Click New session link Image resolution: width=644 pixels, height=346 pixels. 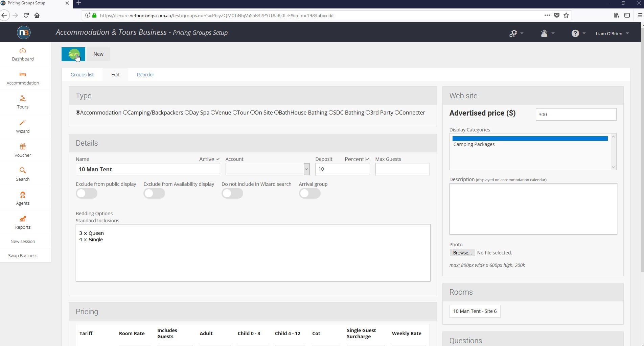[23, 241]
